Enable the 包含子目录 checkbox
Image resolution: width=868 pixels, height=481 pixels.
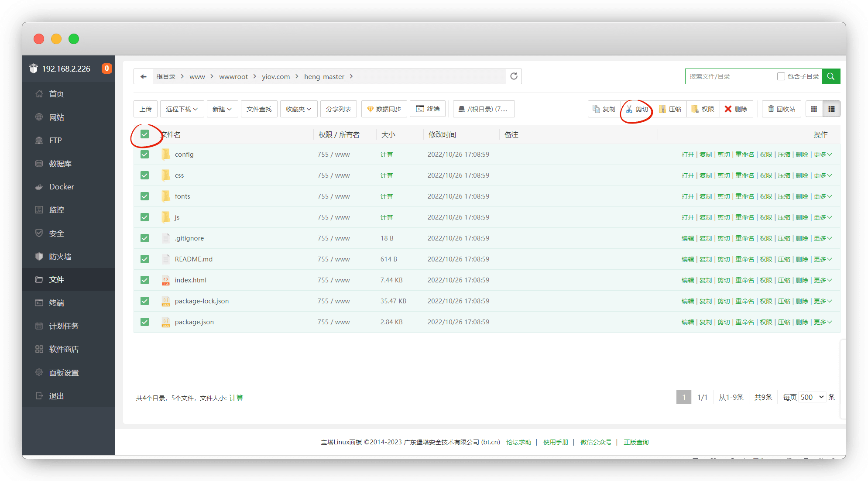click(x=781, y=76)
